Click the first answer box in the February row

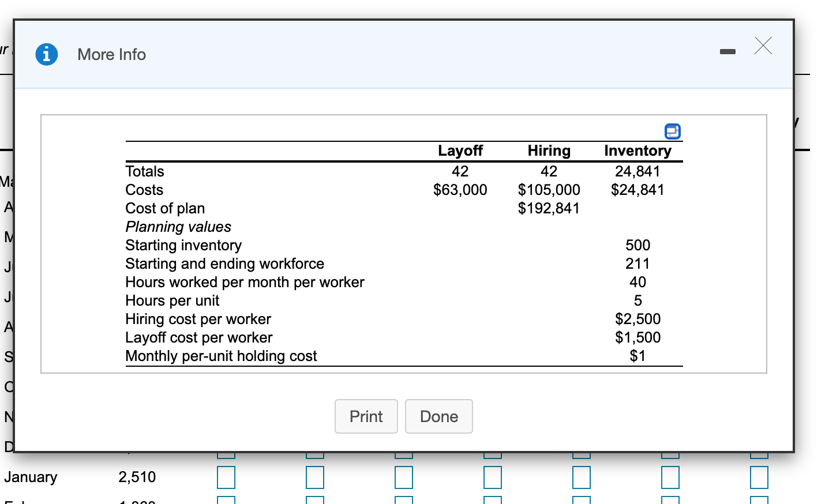(x=226, y=502)
